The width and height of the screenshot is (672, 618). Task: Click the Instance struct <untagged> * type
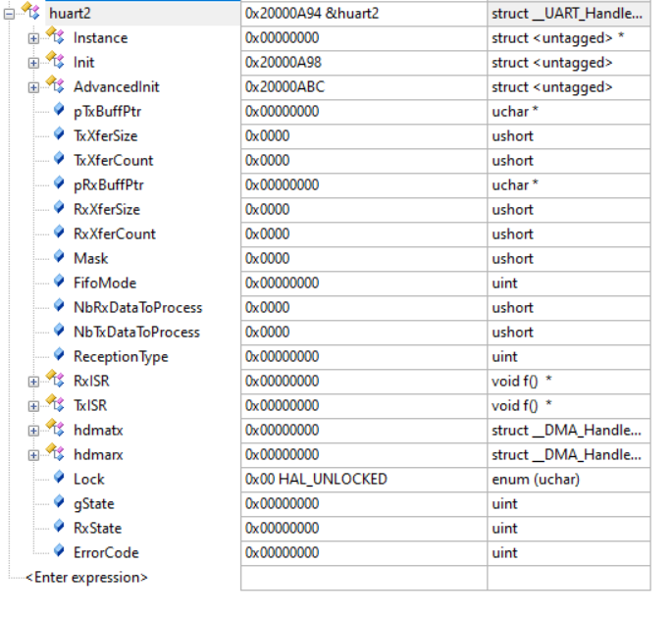pos(558,38)
